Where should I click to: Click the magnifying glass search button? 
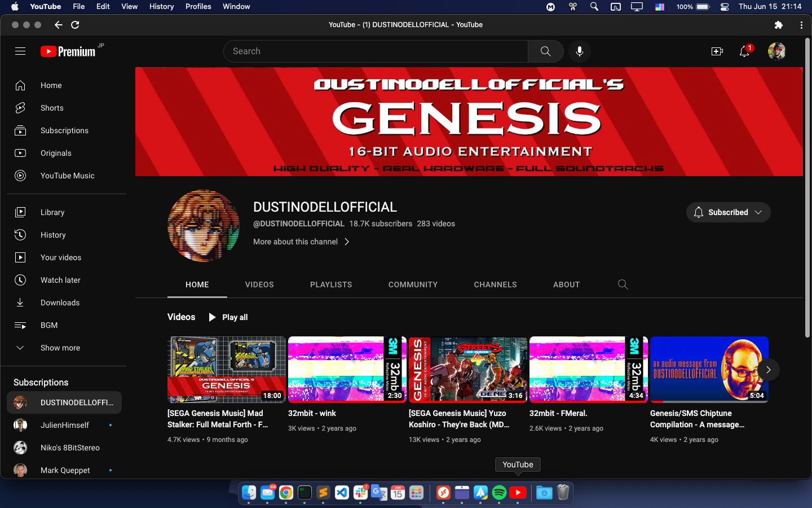(x=545, y=51)
